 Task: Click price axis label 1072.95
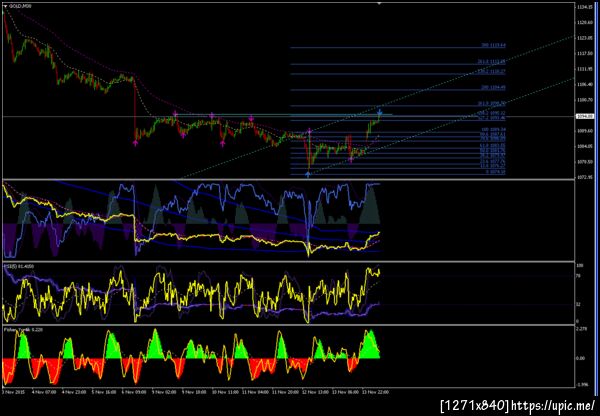(585, 177)
